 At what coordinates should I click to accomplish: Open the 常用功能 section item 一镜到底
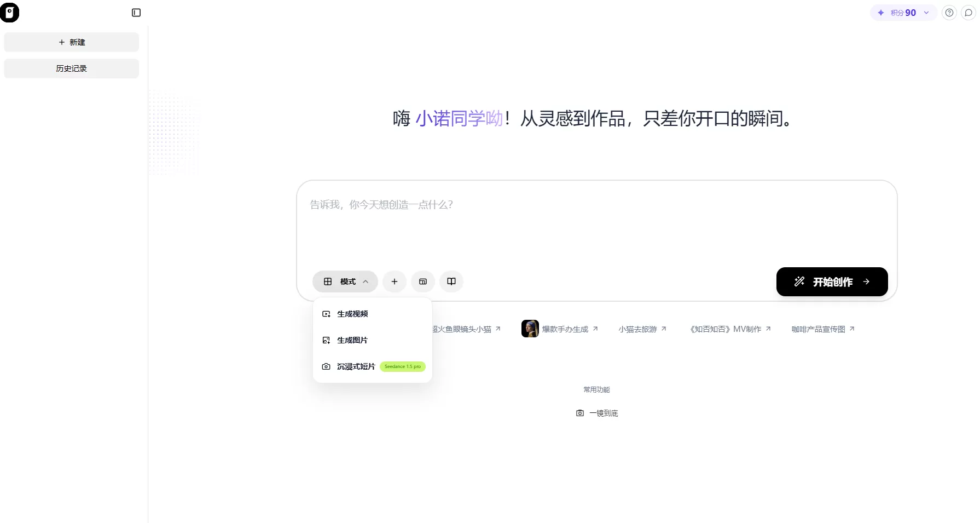[x=603, y=413]
